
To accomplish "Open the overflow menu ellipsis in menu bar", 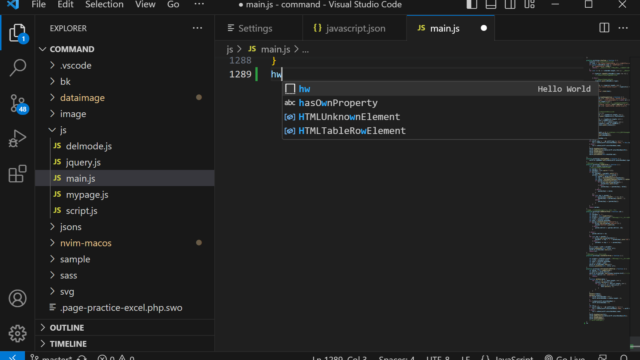I will [x=199, y=4].
